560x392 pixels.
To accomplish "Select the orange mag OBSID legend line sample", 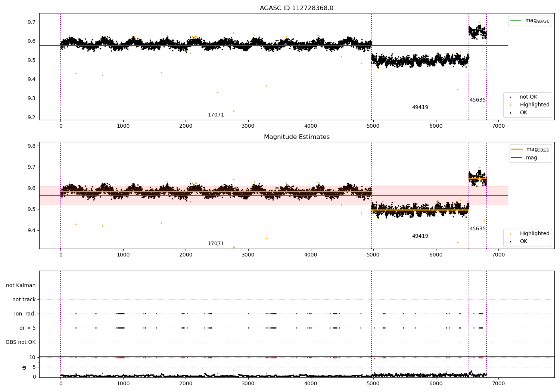I will tap(517, 149).
